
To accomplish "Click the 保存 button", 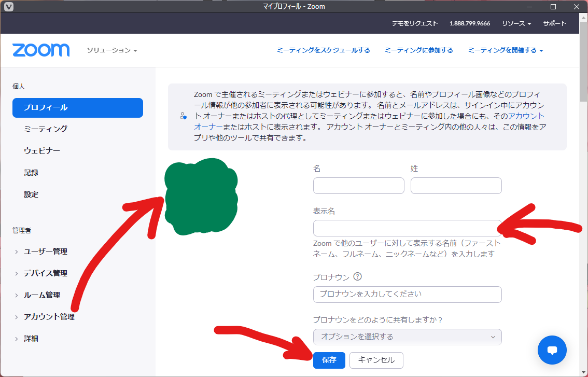I will tap(329, 360).
